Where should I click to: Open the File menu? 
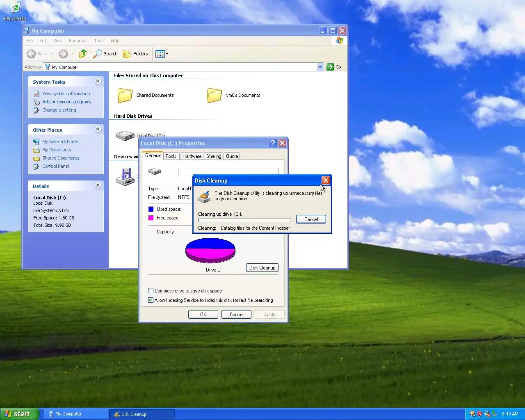[x=30, y=41]
